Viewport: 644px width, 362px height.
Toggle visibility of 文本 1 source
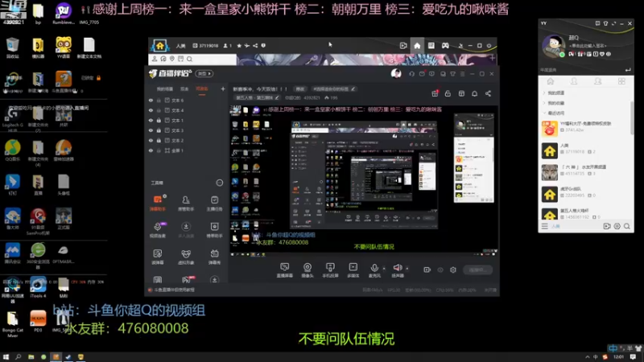pyautogui.click(x=151, y=120)
